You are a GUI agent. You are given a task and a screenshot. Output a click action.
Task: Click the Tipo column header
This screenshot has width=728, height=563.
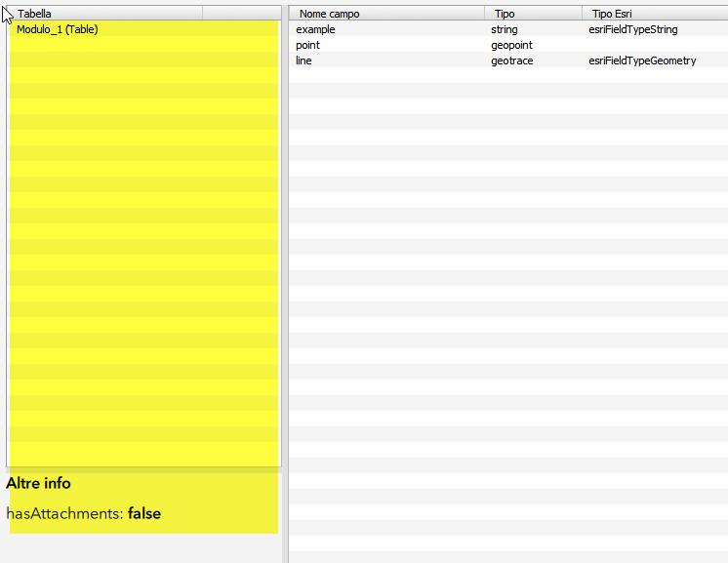[x=533, y=14]
